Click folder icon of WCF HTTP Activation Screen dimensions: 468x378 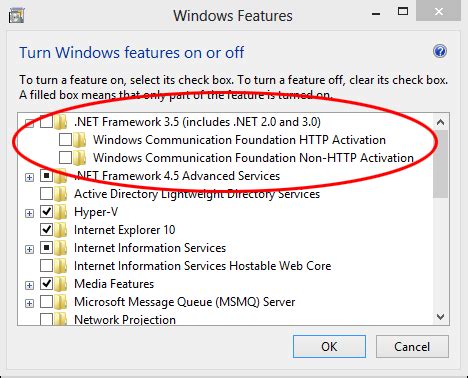(80, 140)
